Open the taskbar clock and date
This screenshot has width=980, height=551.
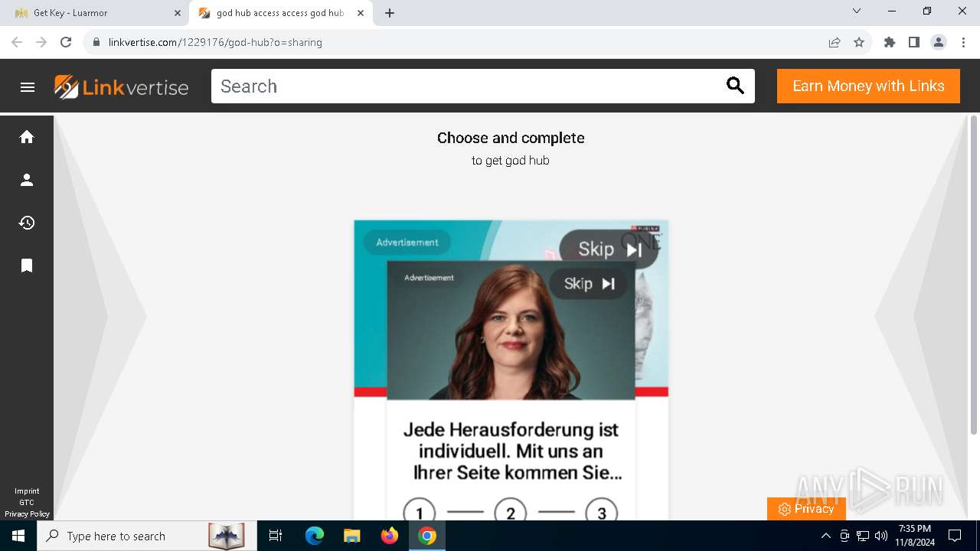click(x=915, y=536)
